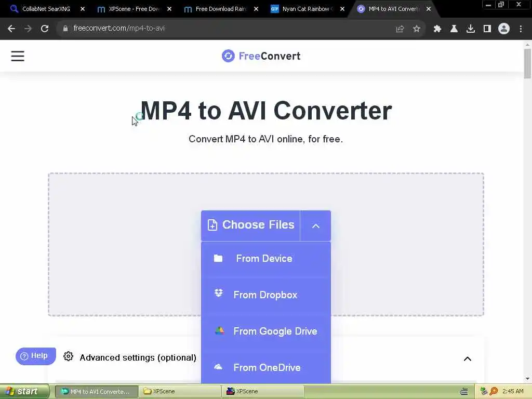The width and height of the screenshot is (532, 399).
Task: Select From Device option
Action: pyautogui.click(x=266, y=259)
